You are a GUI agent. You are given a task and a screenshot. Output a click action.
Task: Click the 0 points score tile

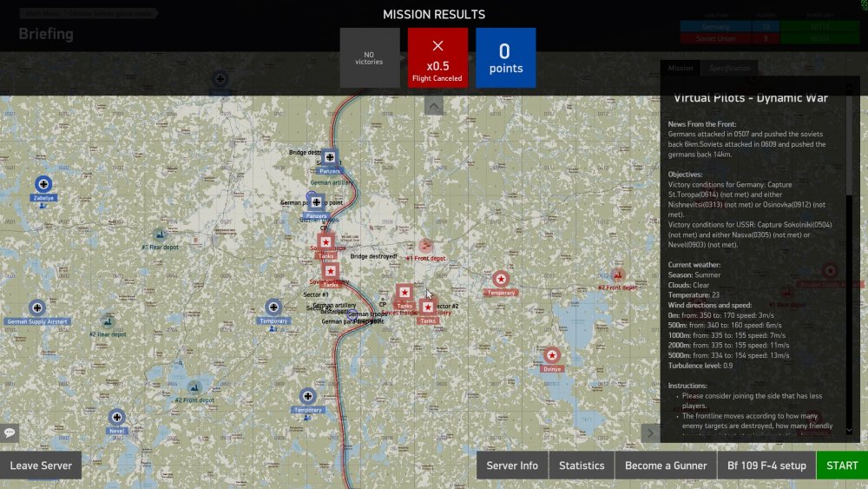(506, 57)
